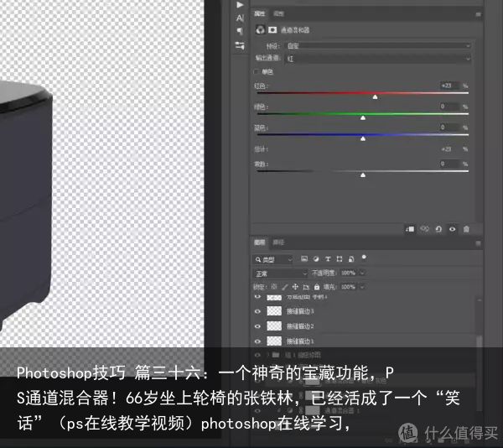Filter layers by smart objects icon
Image resolution: width=503 pixels, height=448 pixels.
coord(351,259)
